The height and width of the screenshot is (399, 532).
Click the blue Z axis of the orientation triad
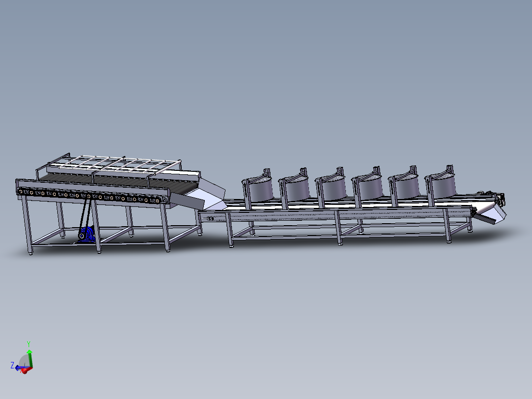tap(20, 368)
